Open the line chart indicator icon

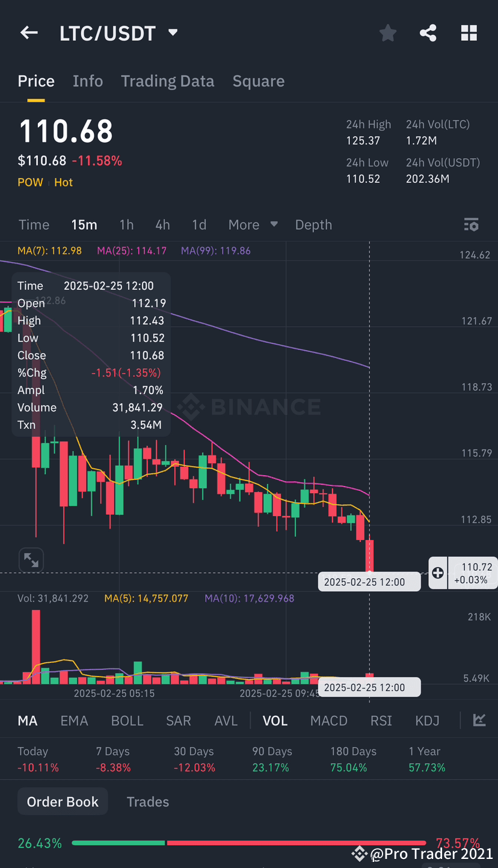point(479,720)
